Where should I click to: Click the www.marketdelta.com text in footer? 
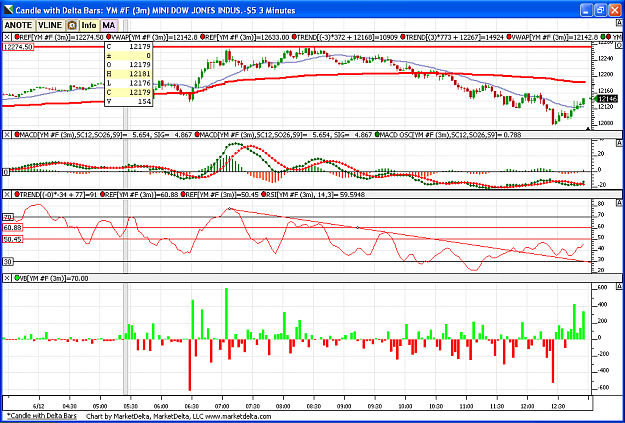[238, 416]
